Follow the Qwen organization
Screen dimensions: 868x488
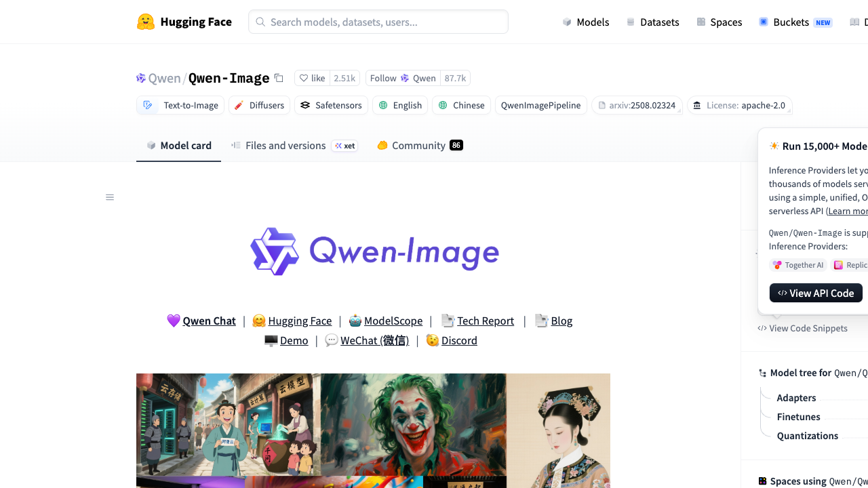[403, 78]
